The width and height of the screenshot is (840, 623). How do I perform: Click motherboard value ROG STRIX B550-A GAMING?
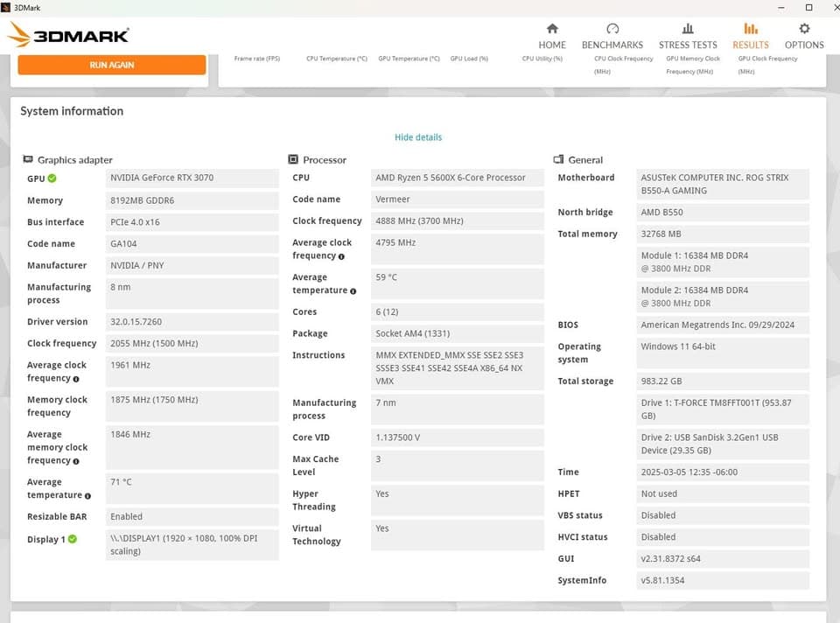click(723, 184)
